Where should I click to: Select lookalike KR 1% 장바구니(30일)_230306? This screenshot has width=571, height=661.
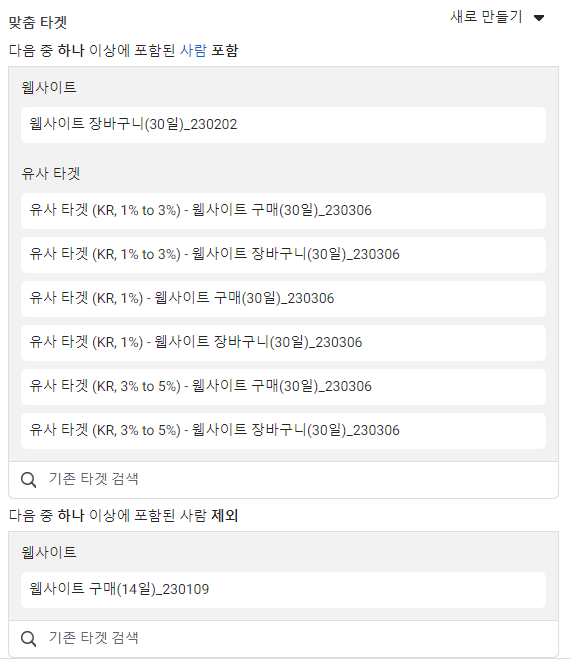pos(283,343)
